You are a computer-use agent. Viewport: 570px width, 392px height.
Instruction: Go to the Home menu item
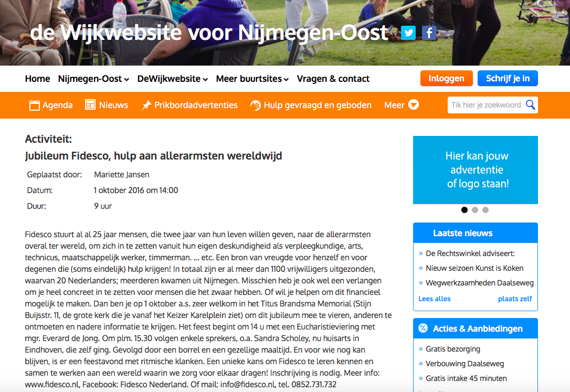[37, 79]
